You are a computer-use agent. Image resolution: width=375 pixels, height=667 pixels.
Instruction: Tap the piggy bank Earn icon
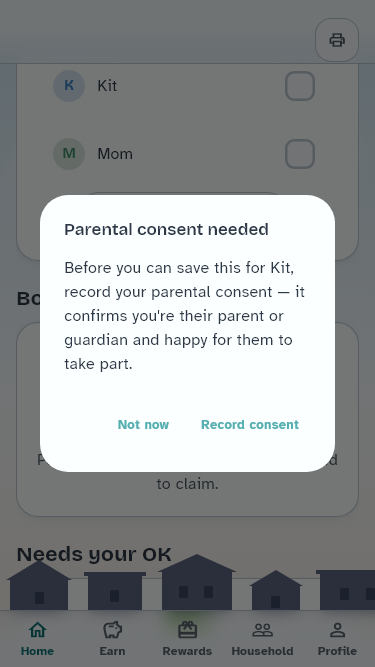(112, 629)
